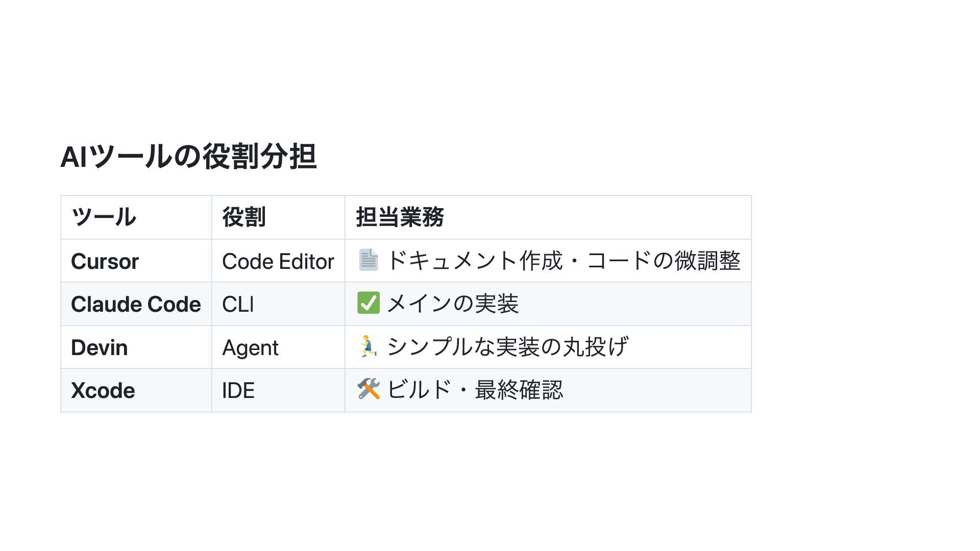Click the hammer and wrench emoji
Image resolution: width=980 pixels, height=551 pixels.
369,389
